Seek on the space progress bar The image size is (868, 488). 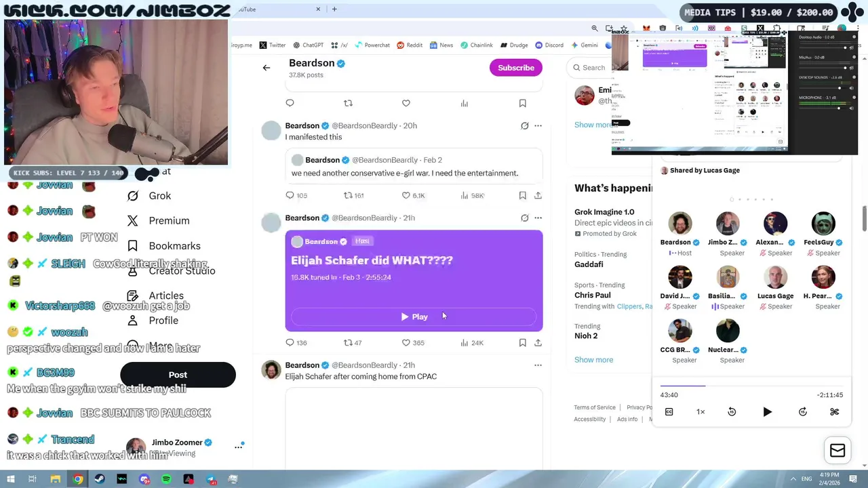click(751, 386)
